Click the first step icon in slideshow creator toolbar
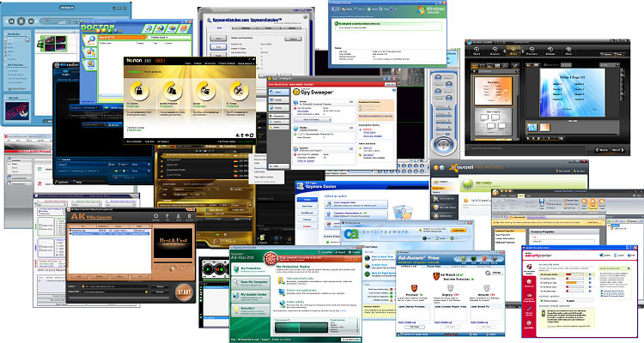The width and height of the screenshot is (644, 343). 477,51
